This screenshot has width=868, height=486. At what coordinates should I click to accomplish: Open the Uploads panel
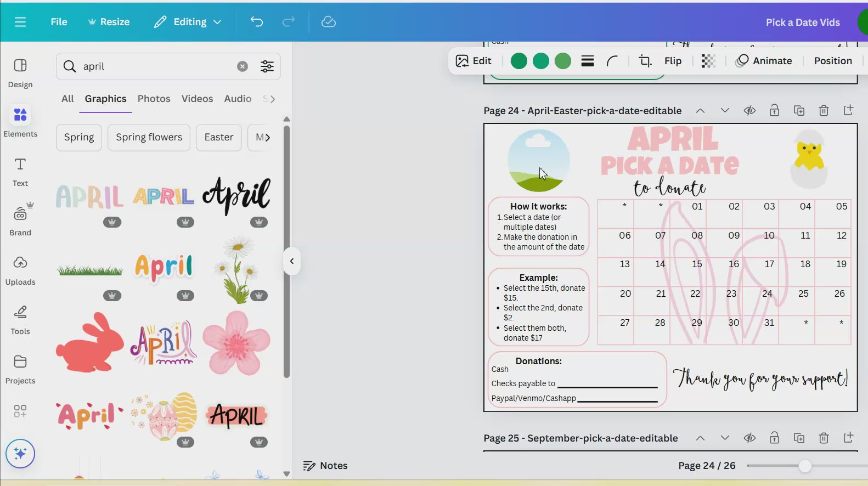tap(20, 270)
